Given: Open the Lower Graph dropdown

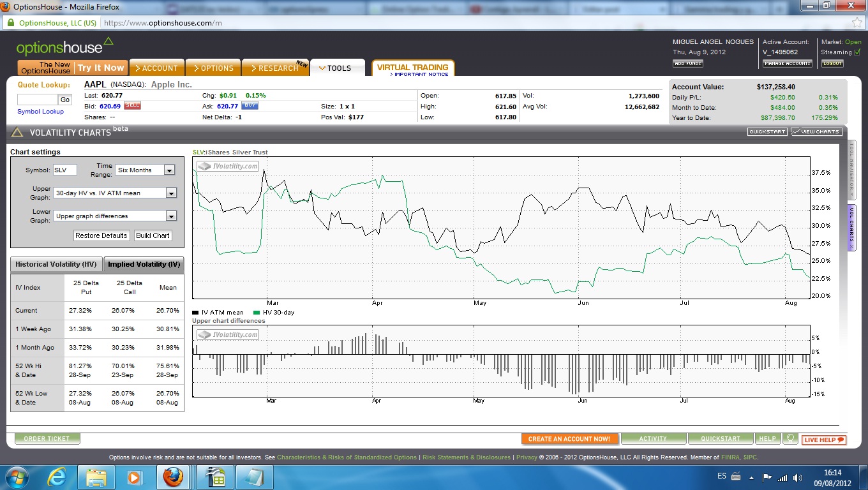Looking at the screenshot, I should pos(170,216).
